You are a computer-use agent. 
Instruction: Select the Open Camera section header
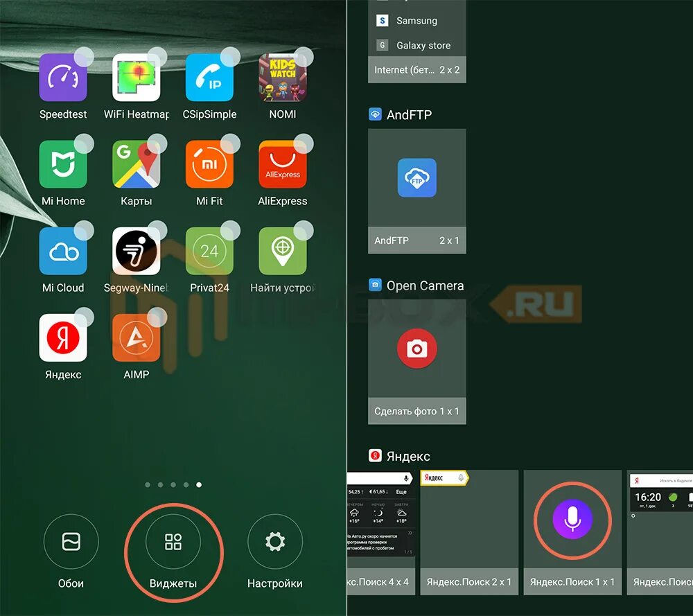[x=416, y=285]
